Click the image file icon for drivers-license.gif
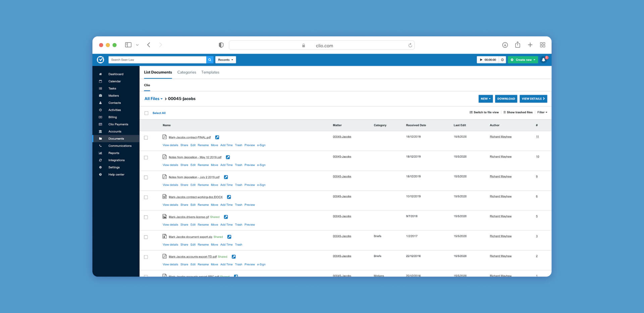Screen dimensions: 644x313 165,216
